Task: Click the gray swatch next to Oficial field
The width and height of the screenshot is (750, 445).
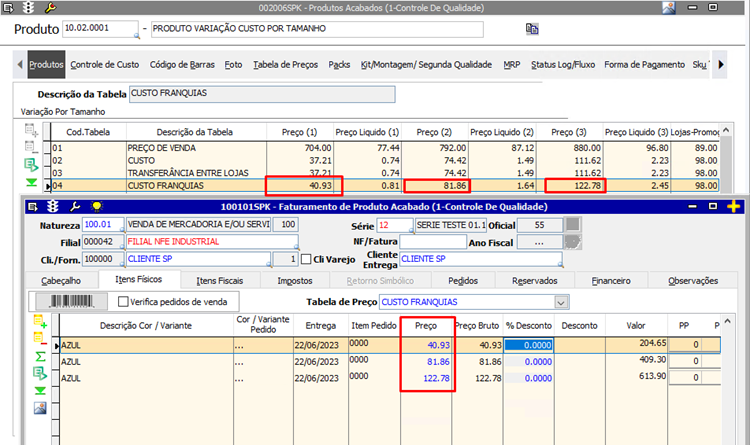Action: click(x=573, y=225)
